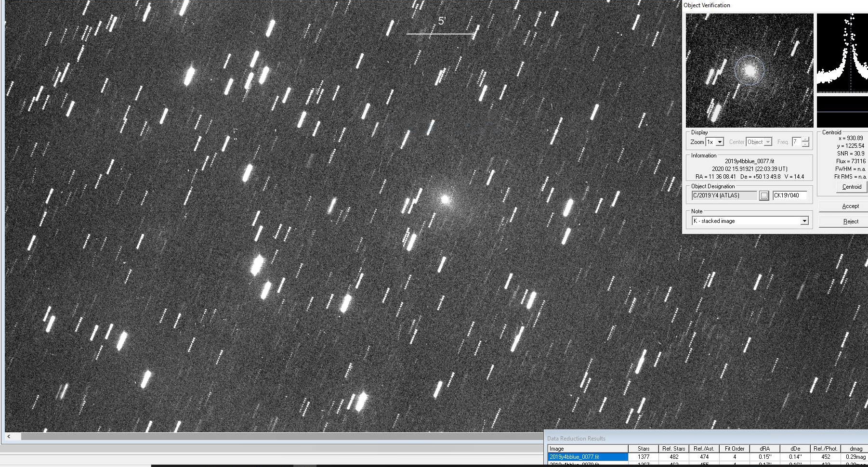Click the CK19Y040 packed designation field
This screenshot has width=868, height=467.
[789, 195]
